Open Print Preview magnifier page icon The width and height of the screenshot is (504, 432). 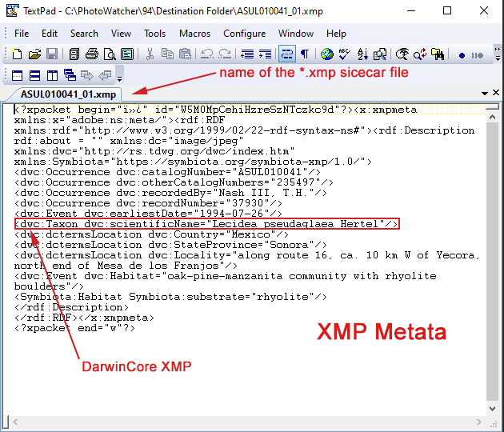[110, 54]
